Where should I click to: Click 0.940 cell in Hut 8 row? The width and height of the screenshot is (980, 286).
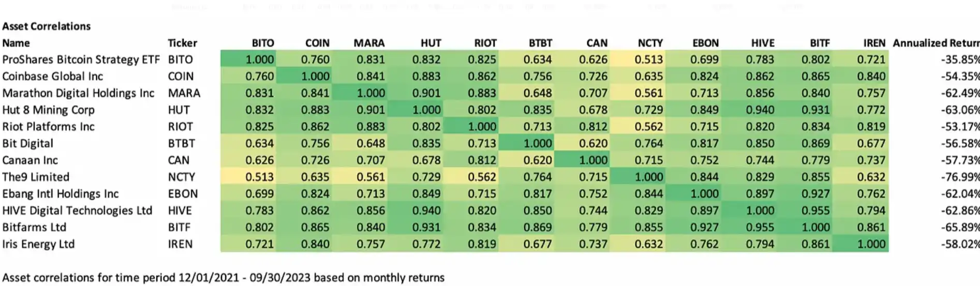[x=760, y=110]
